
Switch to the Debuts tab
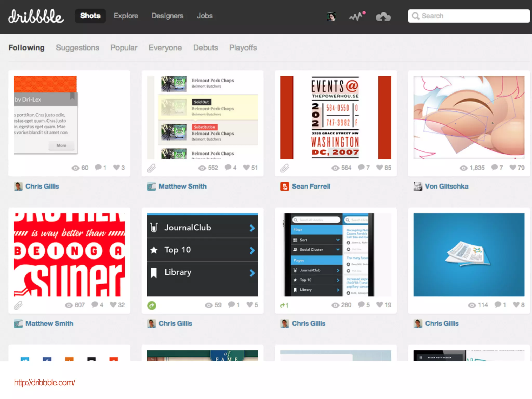click(x=205, y=48)
